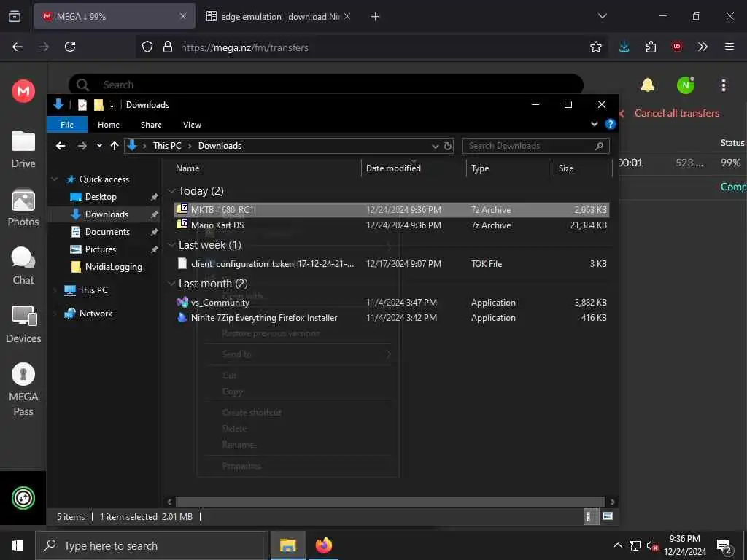Open Firefox downloads panel
This screenshot has width=747, height=560.
(x=624, y=47)
